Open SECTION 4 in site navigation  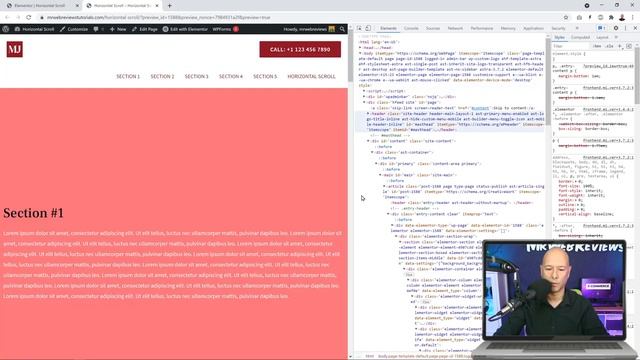[x=231, y=76]
